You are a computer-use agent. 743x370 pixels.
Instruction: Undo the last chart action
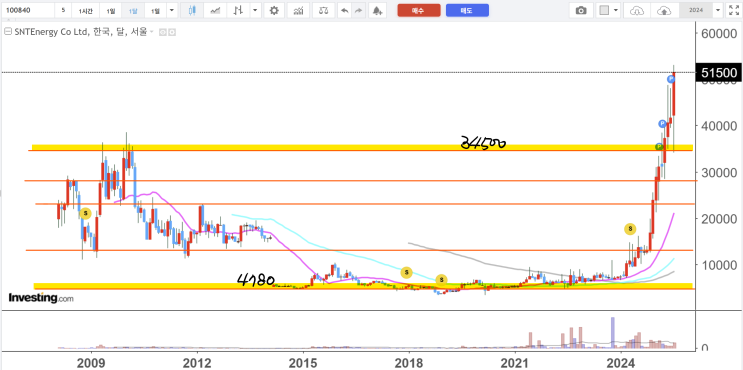click(x=344, y=10)
